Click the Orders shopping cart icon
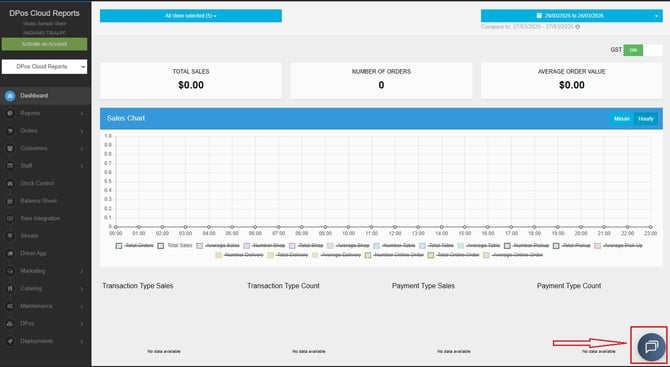 tap(10, 131)
